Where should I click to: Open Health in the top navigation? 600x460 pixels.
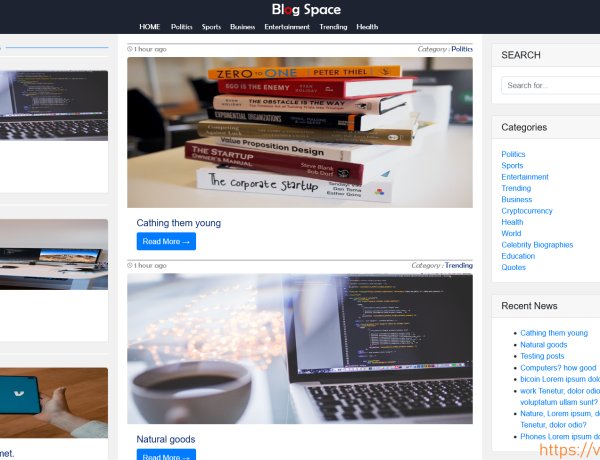(367, 27)
